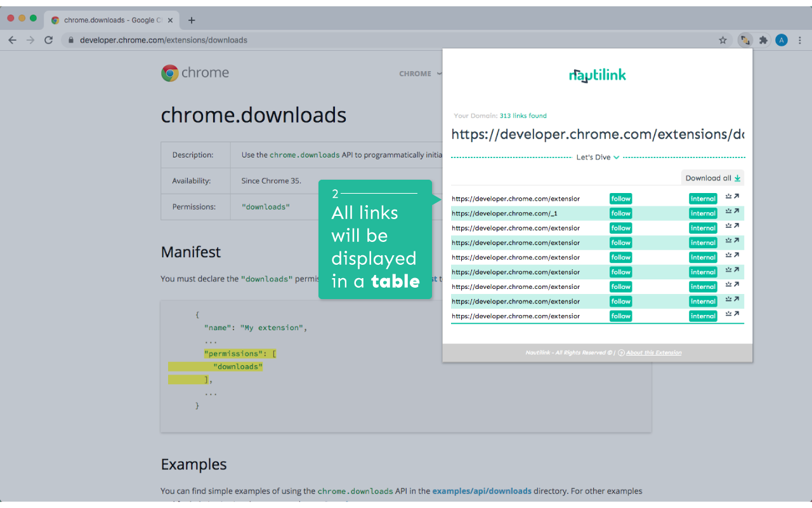Click the Chrome logo on the page header
Viewport: 812px width, 508px height.
tap(195, 72)
